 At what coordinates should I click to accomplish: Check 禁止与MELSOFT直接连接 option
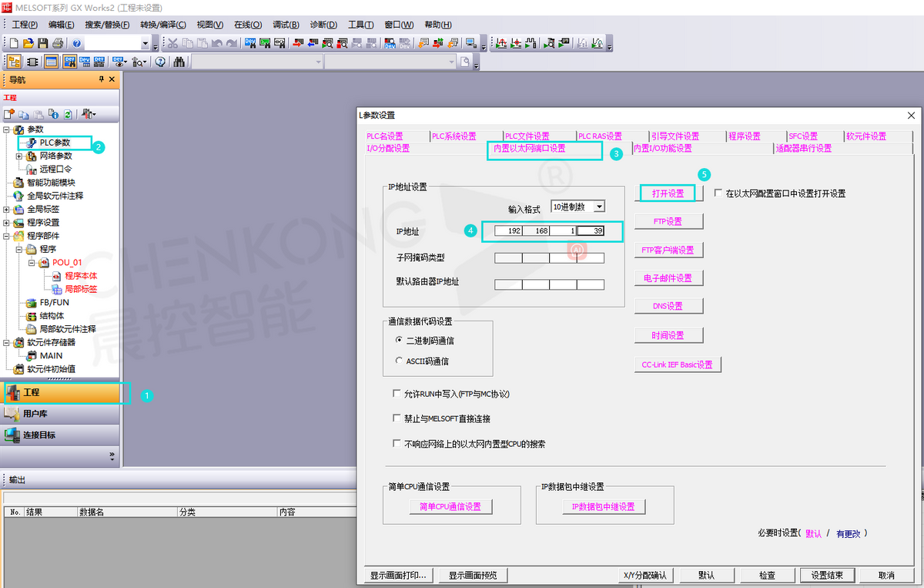click(397, 419)
